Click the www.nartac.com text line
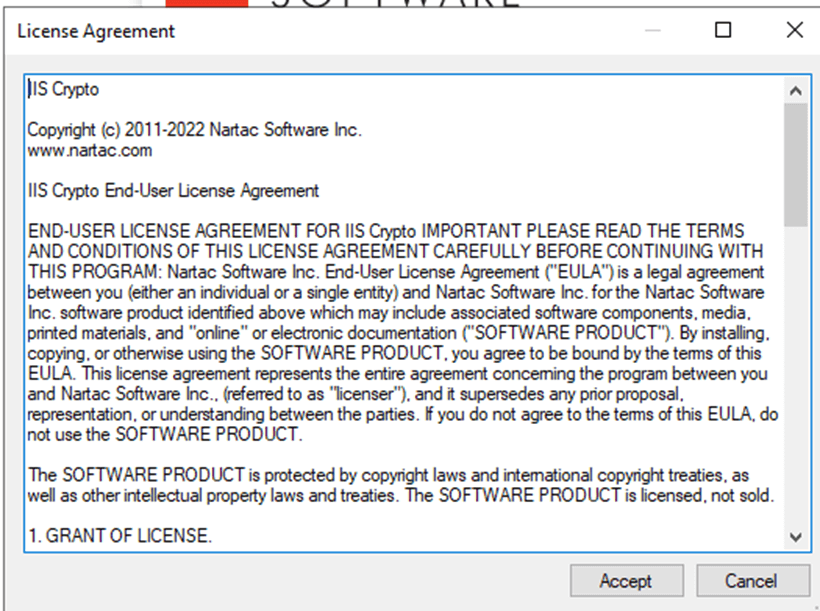The height and width of the screenshot is (611, 820). click(89, 151)
